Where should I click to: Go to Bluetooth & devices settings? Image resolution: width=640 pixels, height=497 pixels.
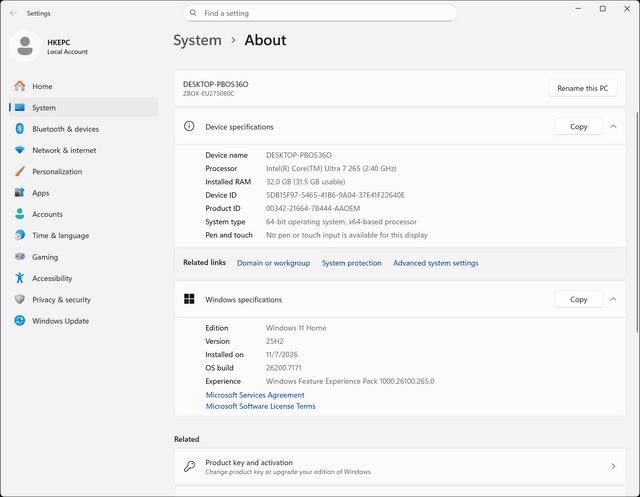pos(83,129)
